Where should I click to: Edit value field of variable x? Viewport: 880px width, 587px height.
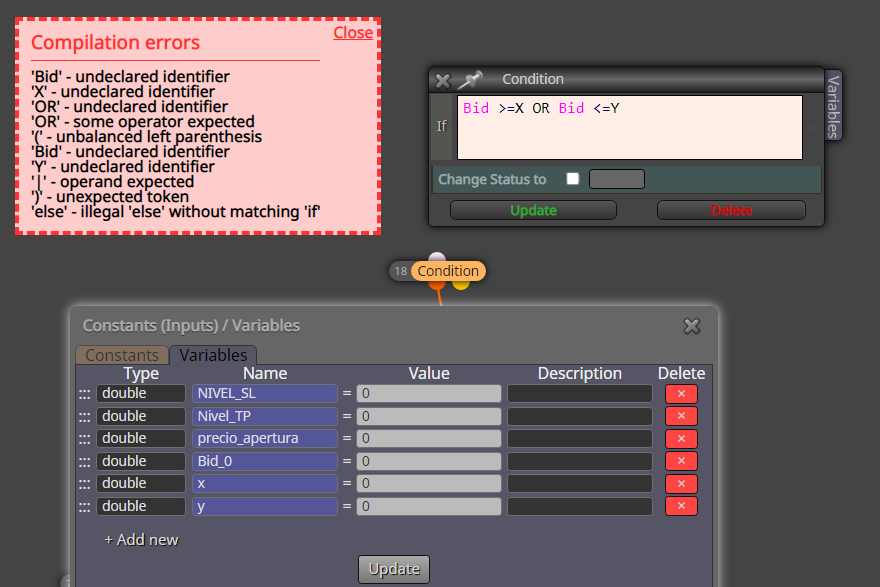pos(429,483)
